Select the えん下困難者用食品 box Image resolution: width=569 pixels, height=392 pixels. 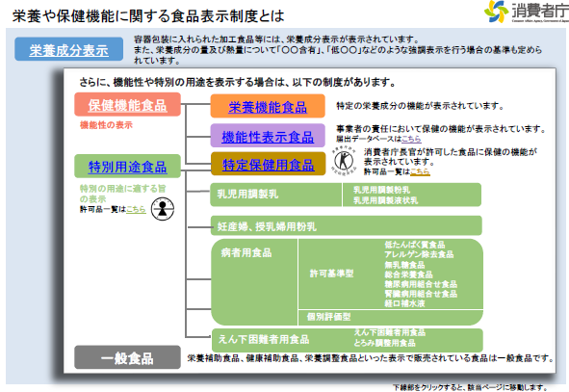(348, 340)
